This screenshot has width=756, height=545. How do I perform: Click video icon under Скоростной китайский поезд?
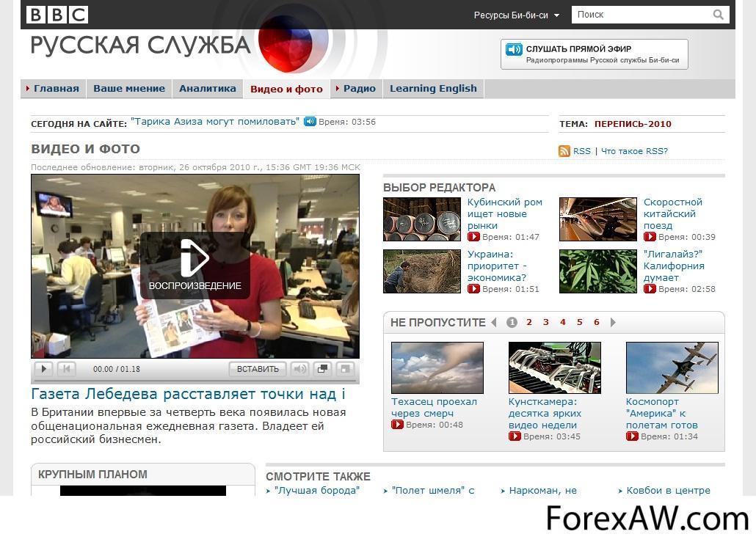click(x=650, y=237)
